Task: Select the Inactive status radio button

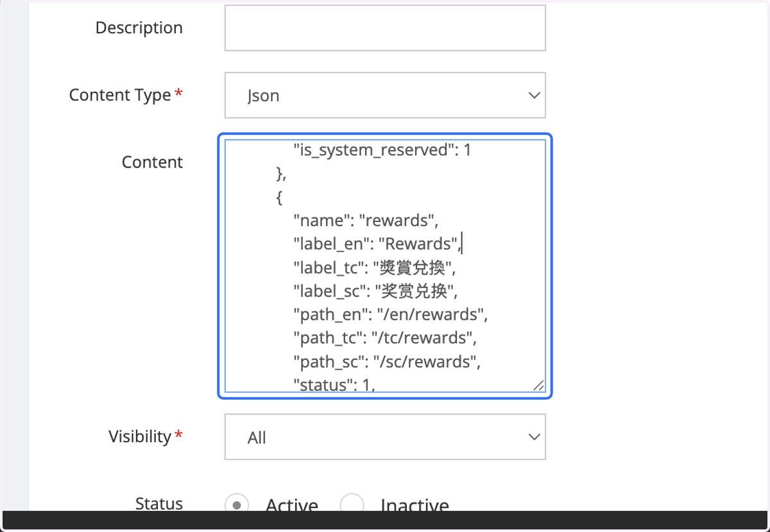Action: [352, 505]
